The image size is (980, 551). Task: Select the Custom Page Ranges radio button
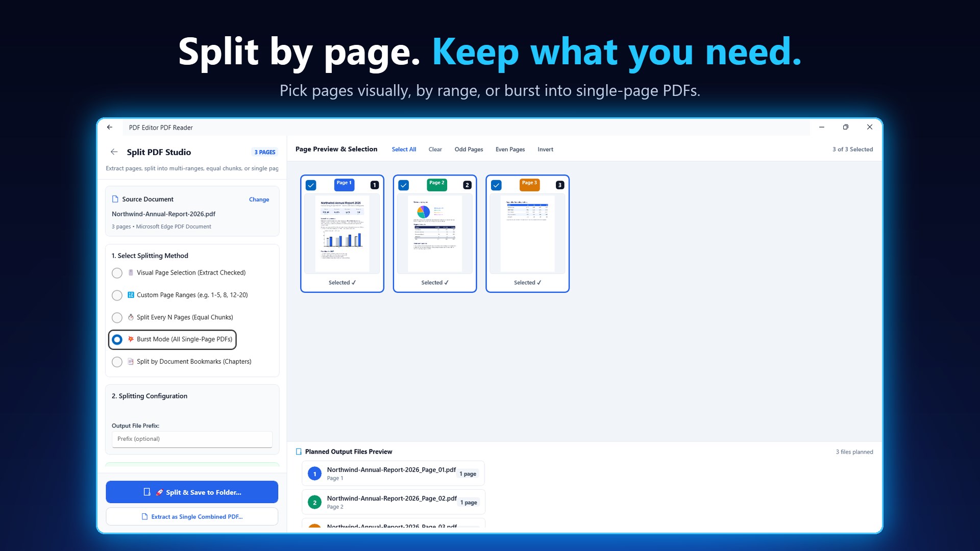pyautogui.click(x=117, y=295)
